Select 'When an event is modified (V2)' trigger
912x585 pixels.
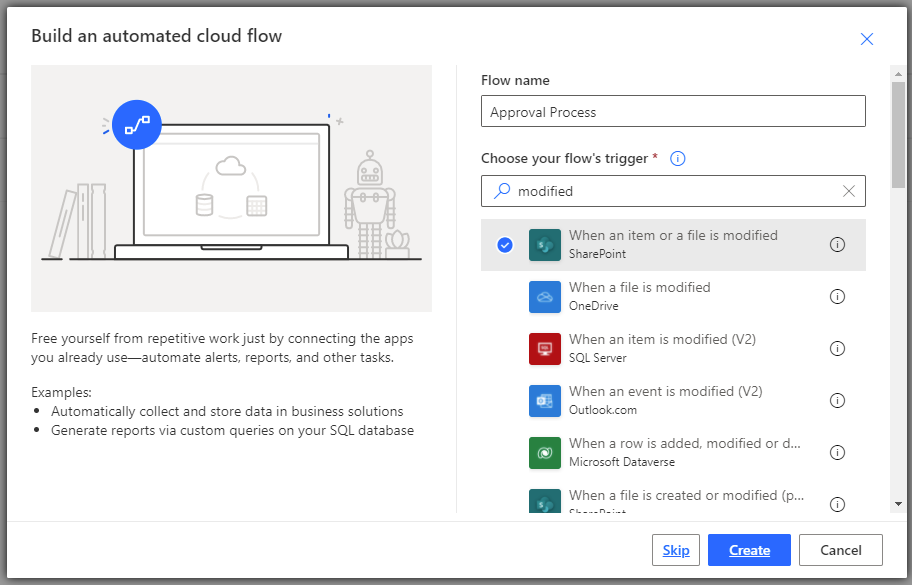coord(673,401)
